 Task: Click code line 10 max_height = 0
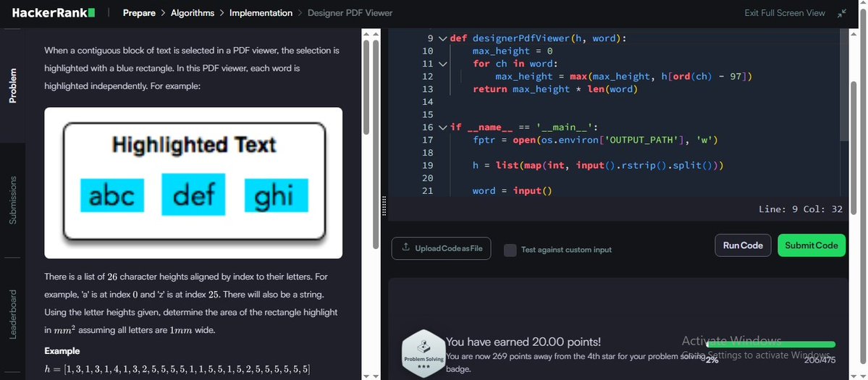[x=513, y=51]
